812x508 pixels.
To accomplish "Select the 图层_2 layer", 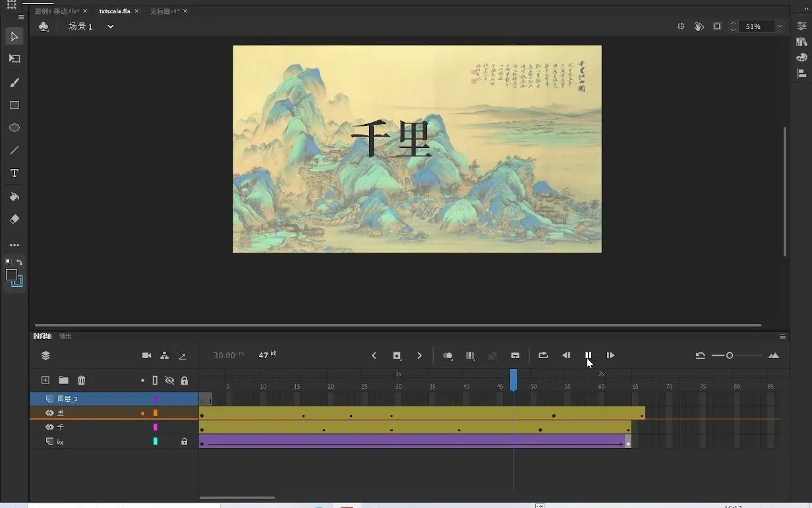I will pos(114,399).
